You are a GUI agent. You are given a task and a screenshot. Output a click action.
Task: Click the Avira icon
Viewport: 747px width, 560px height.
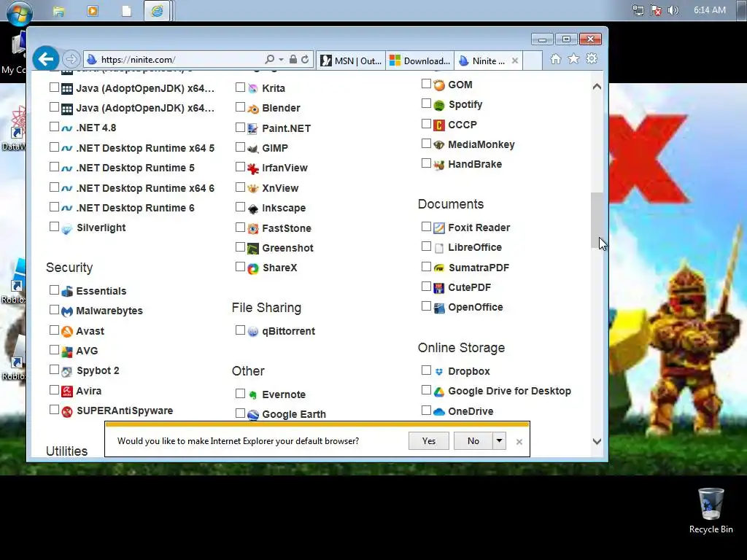pyautogui.click(x=67, y=392)
